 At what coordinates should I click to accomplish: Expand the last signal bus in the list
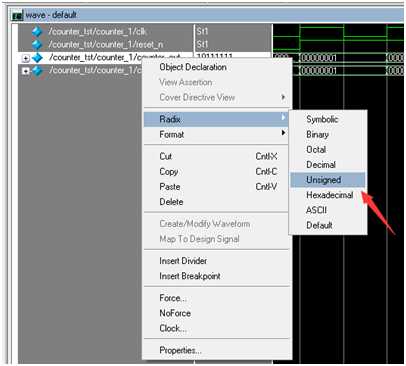pyautogui.click(x=25, y=71)
